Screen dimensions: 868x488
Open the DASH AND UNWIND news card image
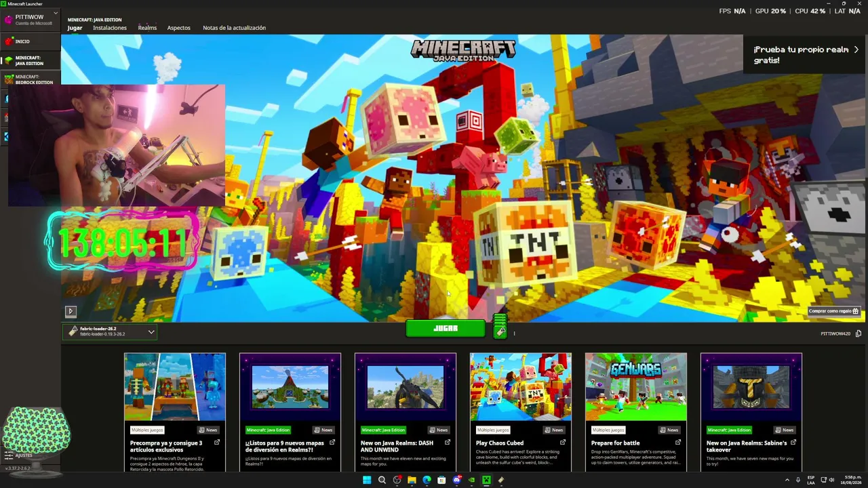pos(406,387)
